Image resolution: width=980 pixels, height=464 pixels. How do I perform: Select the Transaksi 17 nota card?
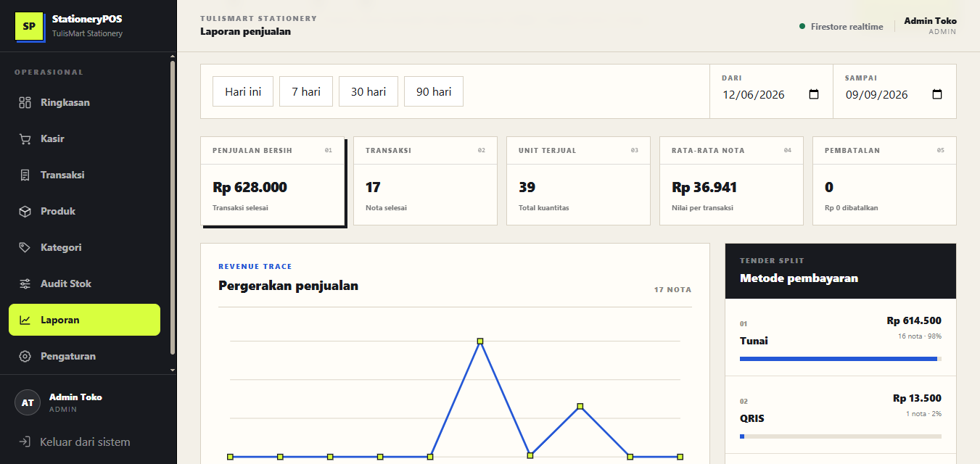pyautogui.click(x=425, y=181)
